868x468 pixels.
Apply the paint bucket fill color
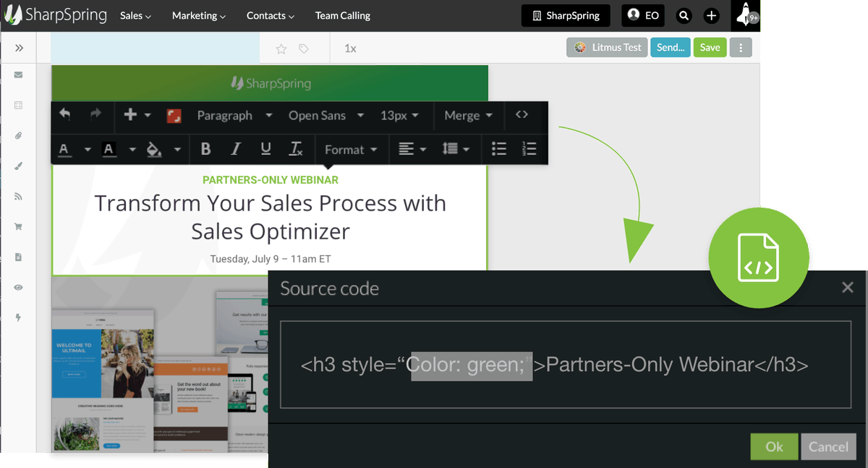point(153,150)
